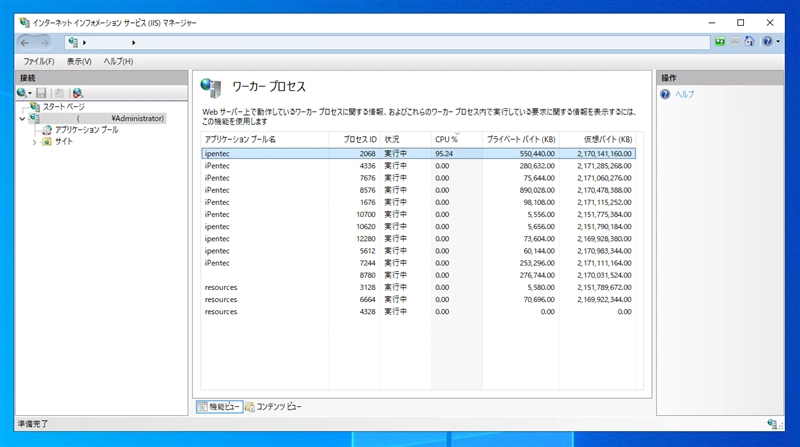800x447 pixels.
Task: Switch to コンテンツ ビュー tab
Action: [x=273, y=407]
